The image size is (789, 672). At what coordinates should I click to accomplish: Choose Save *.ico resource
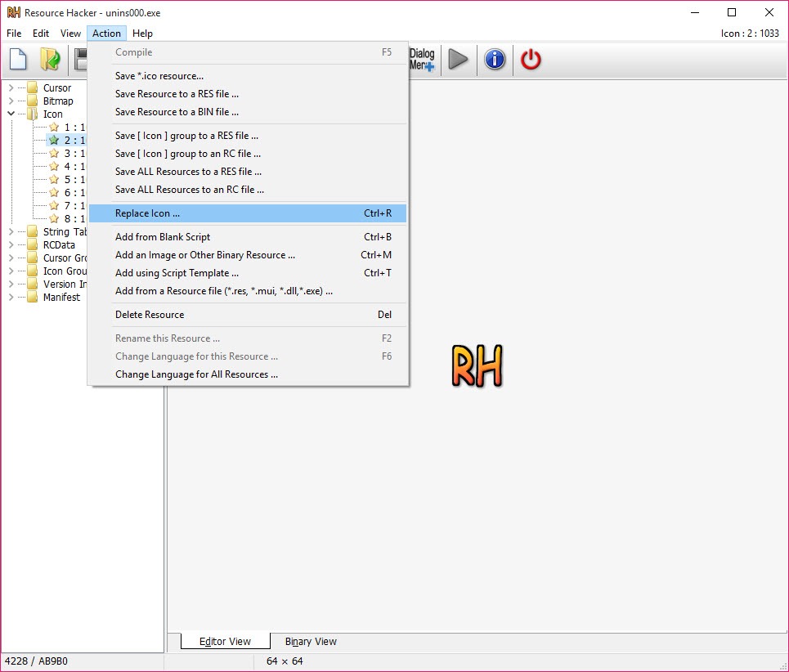pos(248,76)
